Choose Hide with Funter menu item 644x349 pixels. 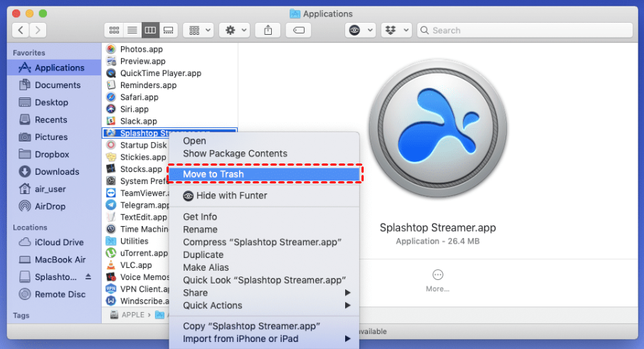(x=264, y=195)
